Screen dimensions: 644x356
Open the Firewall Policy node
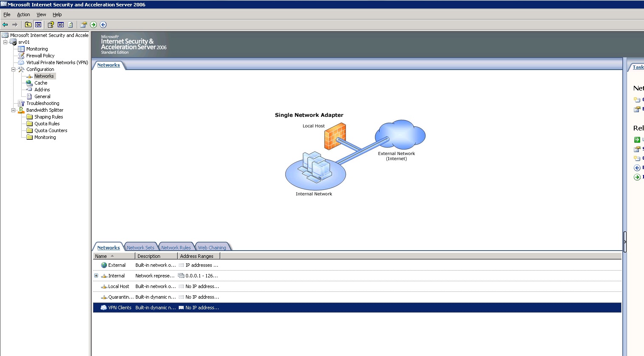(x=40, y=56)
